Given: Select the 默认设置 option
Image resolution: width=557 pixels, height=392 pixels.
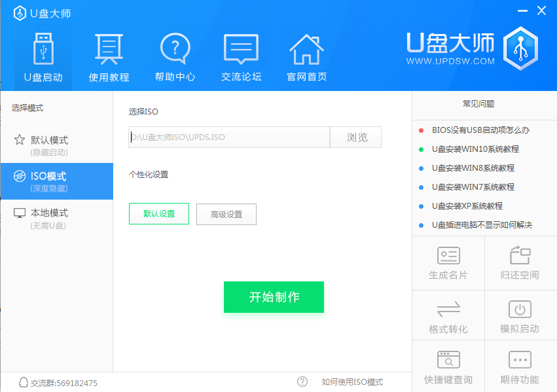Looking at the screenshot, I should pyautogui.click(x=159, y=214).
